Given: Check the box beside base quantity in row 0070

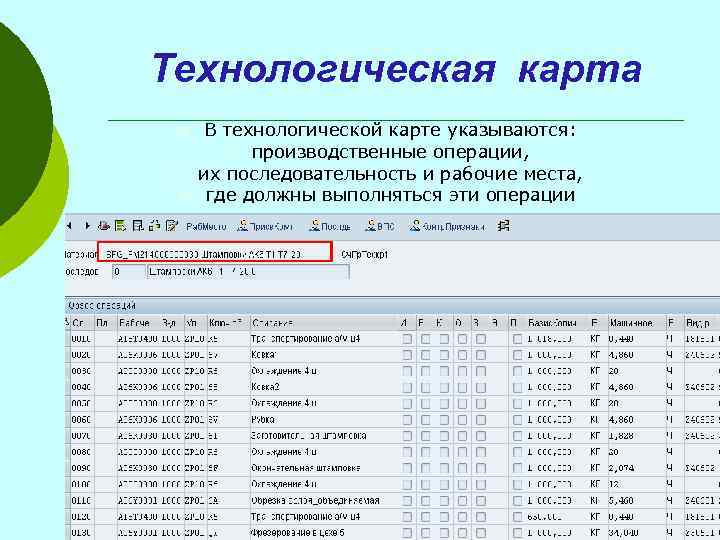Looking at the screenshot, I should coord(518,436).
